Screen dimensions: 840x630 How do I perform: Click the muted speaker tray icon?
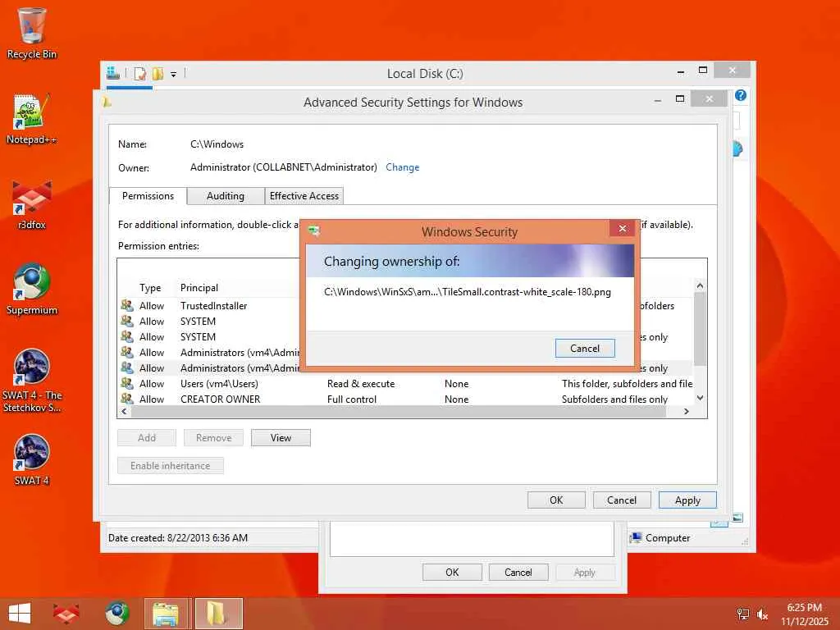762,614
